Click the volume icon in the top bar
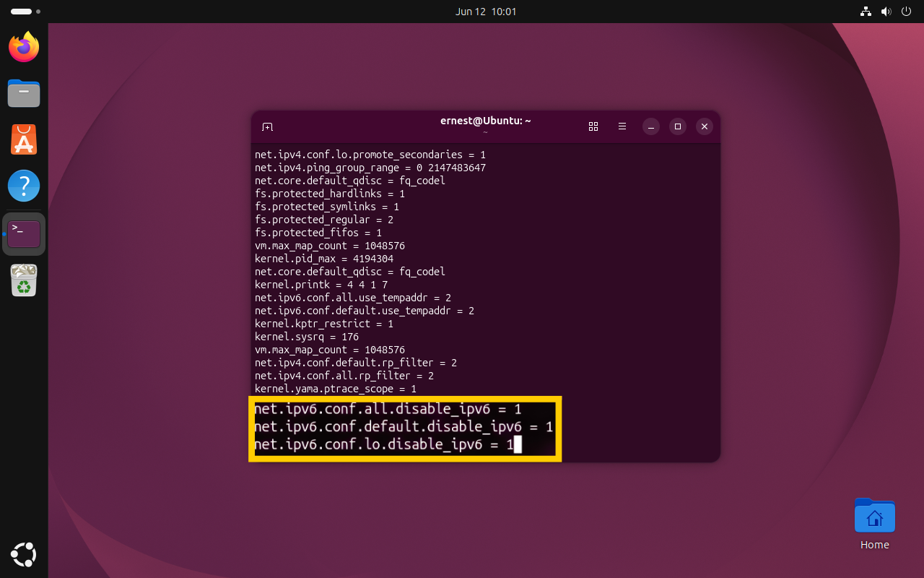 coord(886,12)
